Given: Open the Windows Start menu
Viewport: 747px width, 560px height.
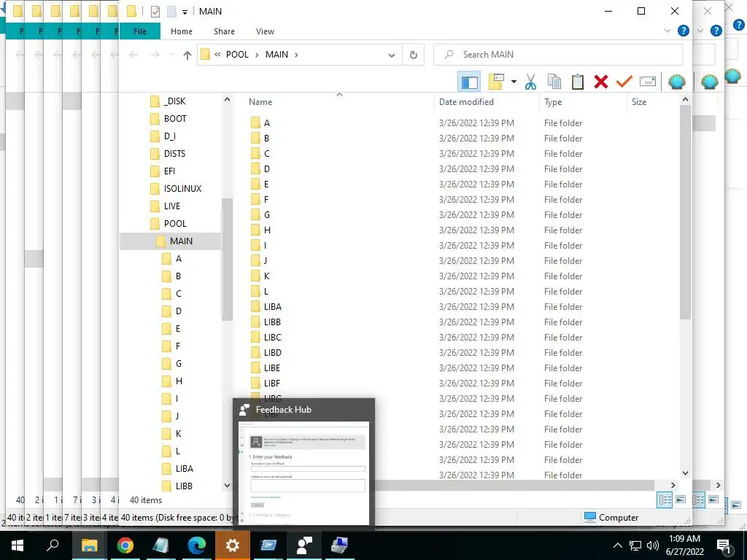Looking at the screenshot, I should (x=17, y=545).
